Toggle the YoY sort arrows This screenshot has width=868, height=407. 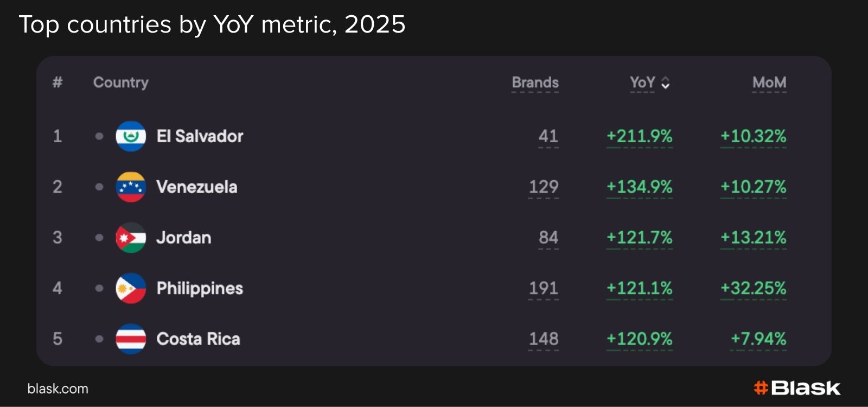666,83
